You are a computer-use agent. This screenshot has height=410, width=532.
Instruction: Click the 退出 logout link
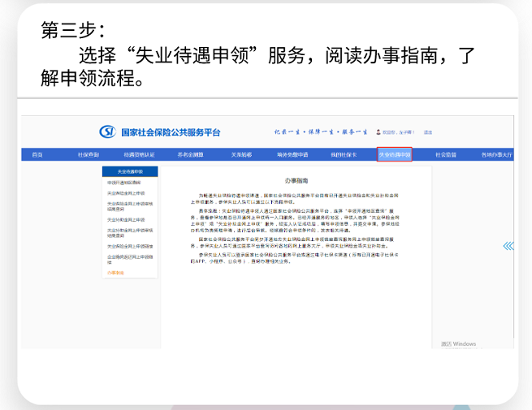(428, 132)
